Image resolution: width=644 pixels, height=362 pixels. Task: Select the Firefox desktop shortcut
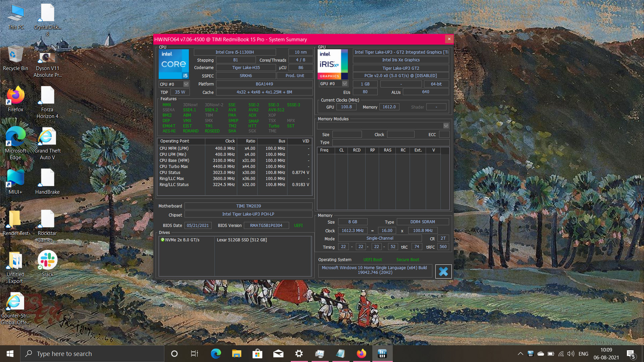tap(15, 99)
